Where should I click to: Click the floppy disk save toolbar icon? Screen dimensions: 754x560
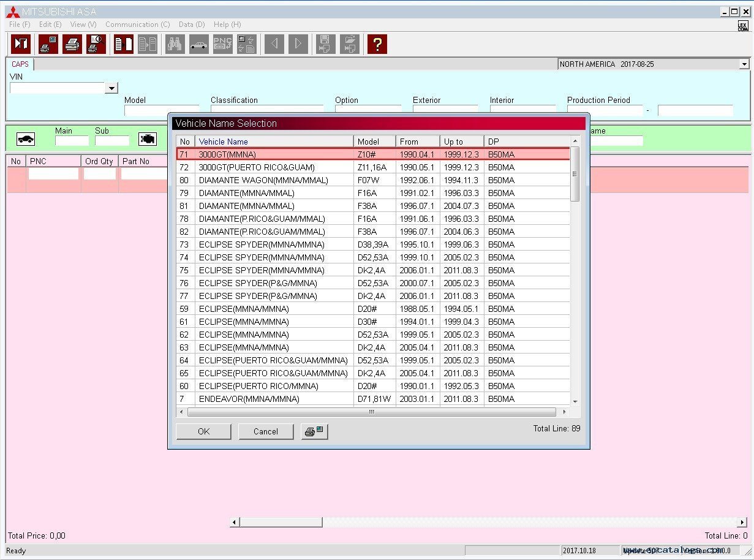(x=326, y=44)
